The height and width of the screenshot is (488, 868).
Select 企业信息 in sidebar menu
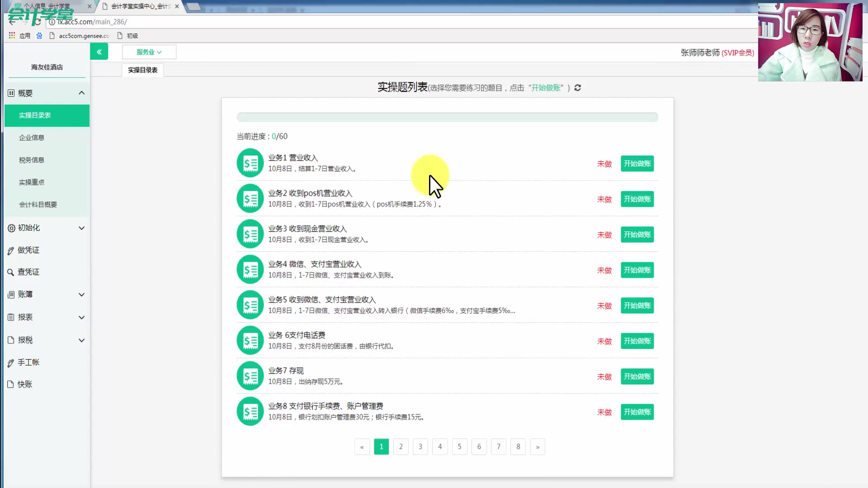32,137
